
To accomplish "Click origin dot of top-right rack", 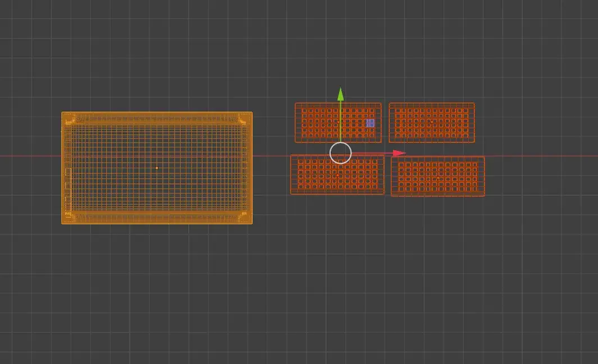I will pos(431,122).
